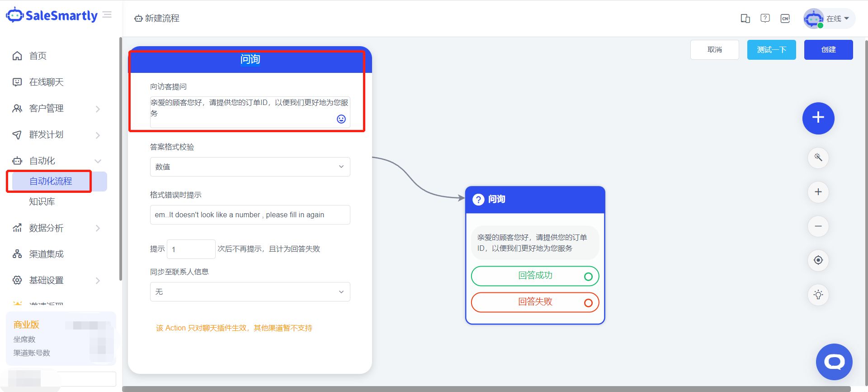The height and width of the screenshot is (392, 868).
Task: Click the 首页 home icon
Action: (17, 56)
